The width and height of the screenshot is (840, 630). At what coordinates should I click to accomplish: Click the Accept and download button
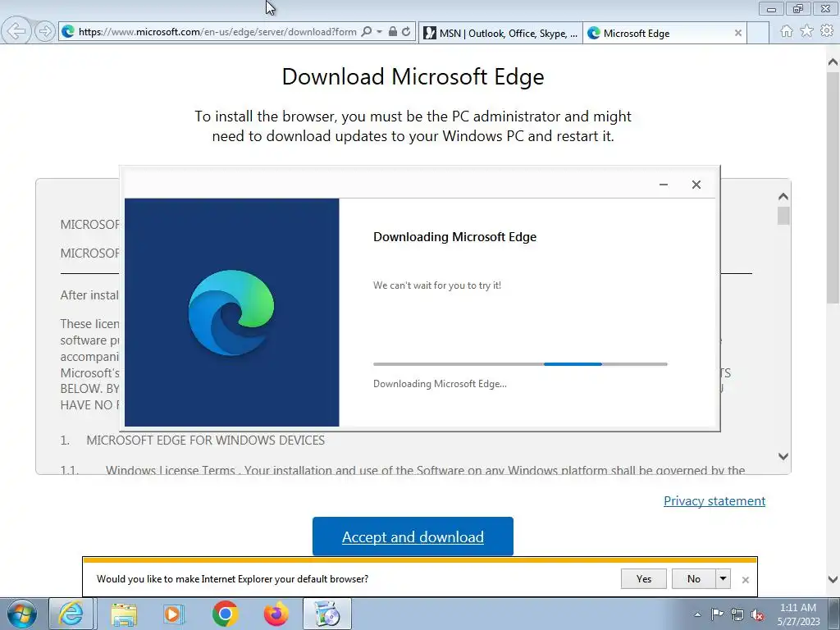point(413,536)
